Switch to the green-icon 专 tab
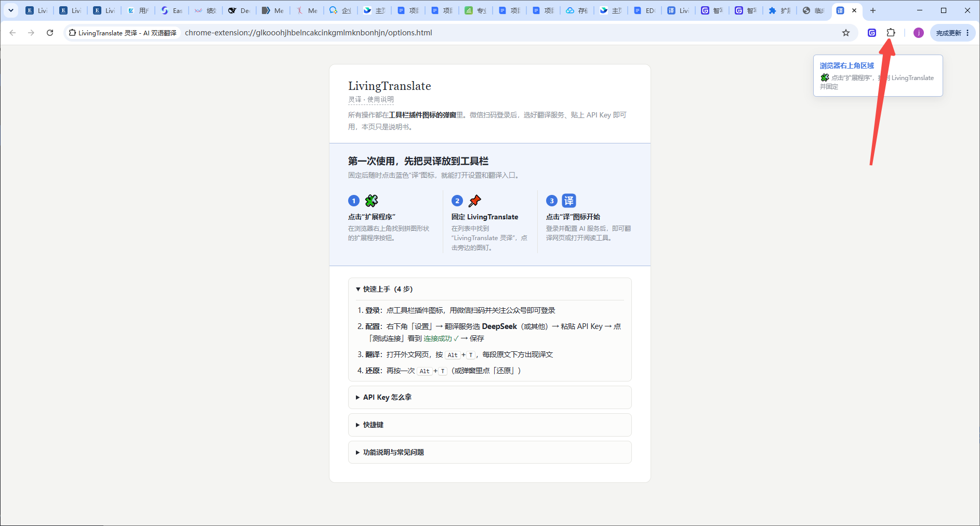980x526 pixels. pos(476,10)
